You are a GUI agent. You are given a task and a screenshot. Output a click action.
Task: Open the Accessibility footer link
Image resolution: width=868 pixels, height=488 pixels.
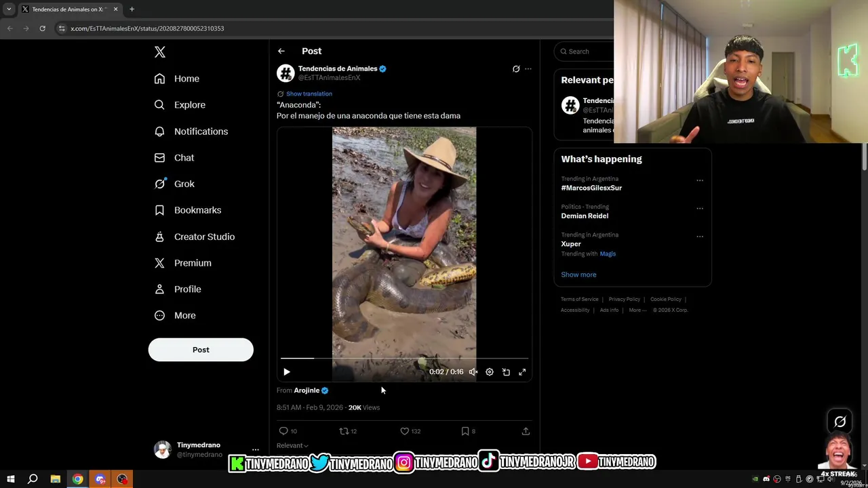click(575, 310)
